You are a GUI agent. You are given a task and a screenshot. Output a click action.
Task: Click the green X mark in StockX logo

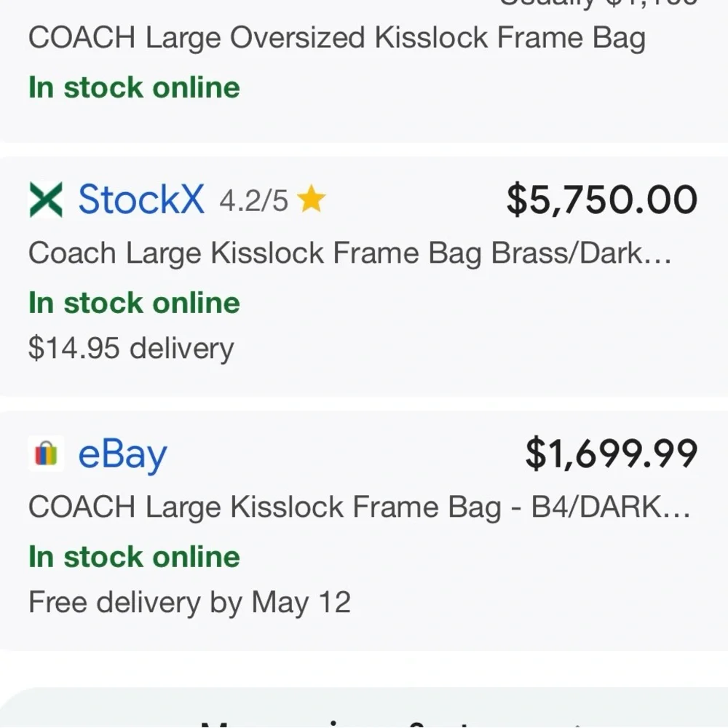[x=46, y=198]
